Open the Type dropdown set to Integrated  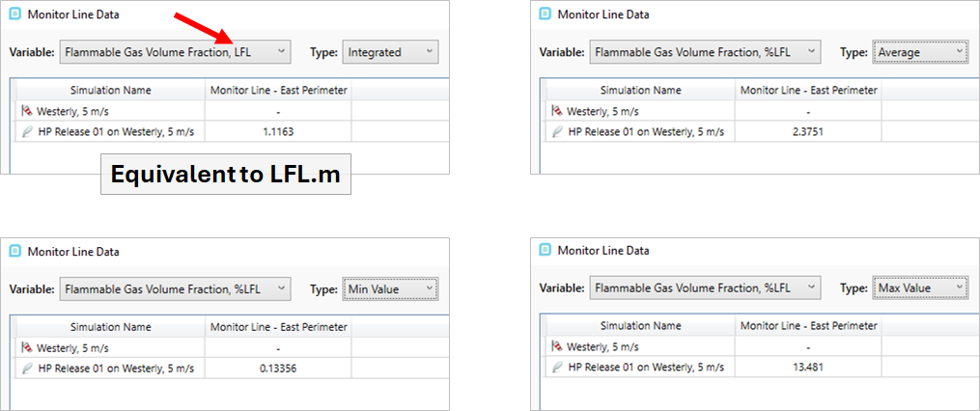coord(391,52)
